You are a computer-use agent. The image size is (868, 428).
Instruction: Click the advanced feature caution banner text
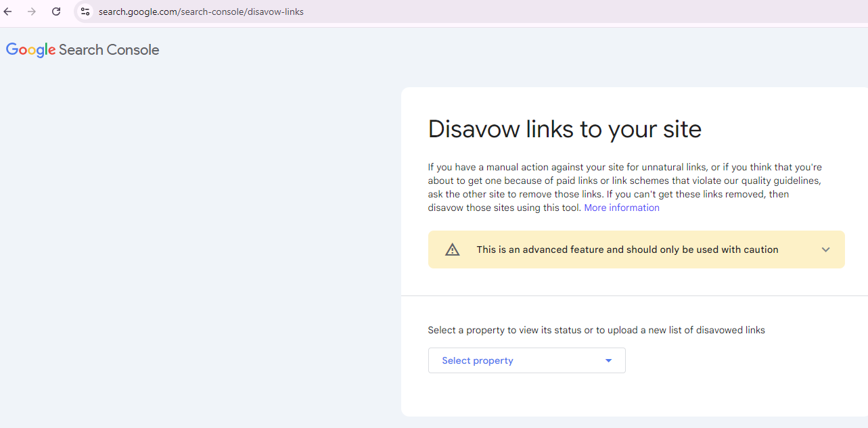tap(627, 249)
